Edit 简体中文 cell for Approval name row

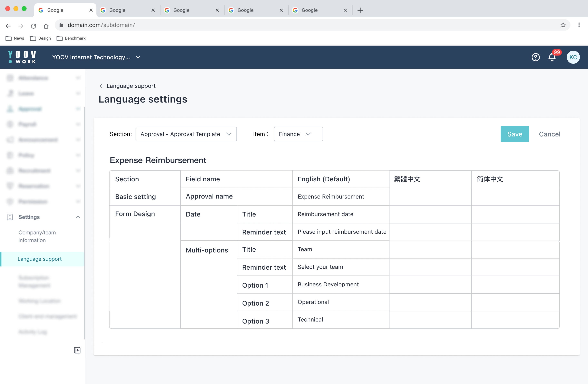pyautogui.click(x=515, y=197)
